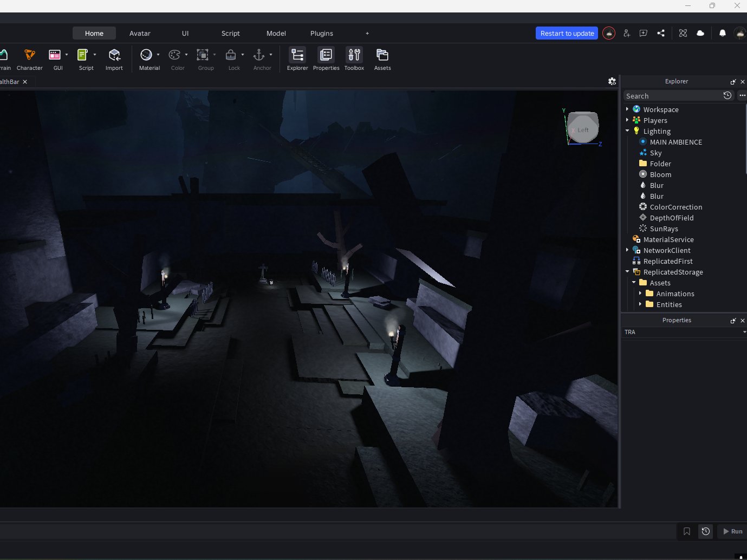
Task: Expand the Entities folder
Action: (640, 304)
